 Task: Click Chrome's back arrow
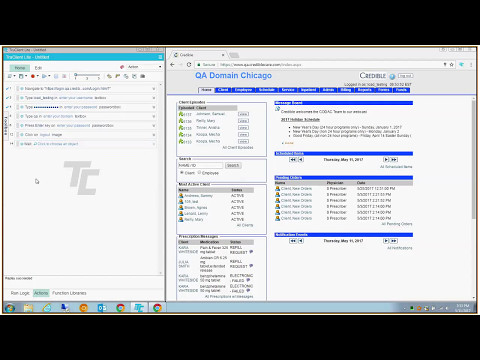172,65
